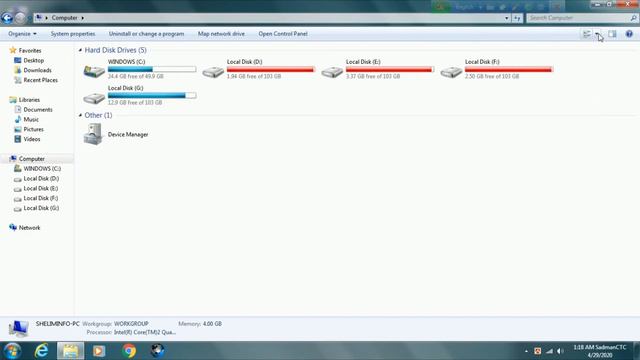Select Network in navigation pane
The image size is (640, 360).
(x=29, y=228)
